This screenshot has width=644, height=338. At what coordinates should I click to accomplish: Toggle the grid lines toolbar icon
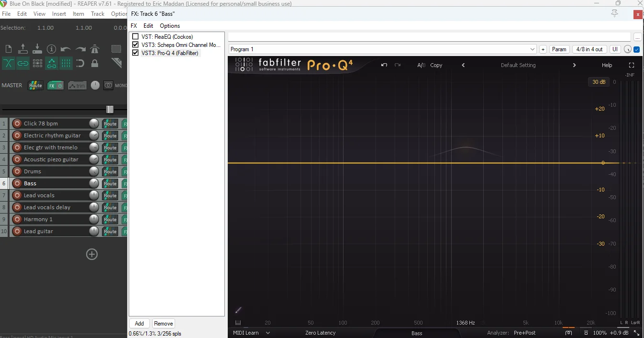tap(66, 63)
